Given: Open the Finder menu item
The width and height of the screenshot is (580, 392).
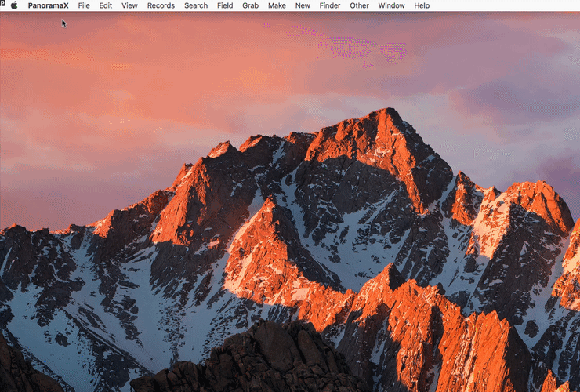Looking at the screenshot, I should click(x=330, y=5).
